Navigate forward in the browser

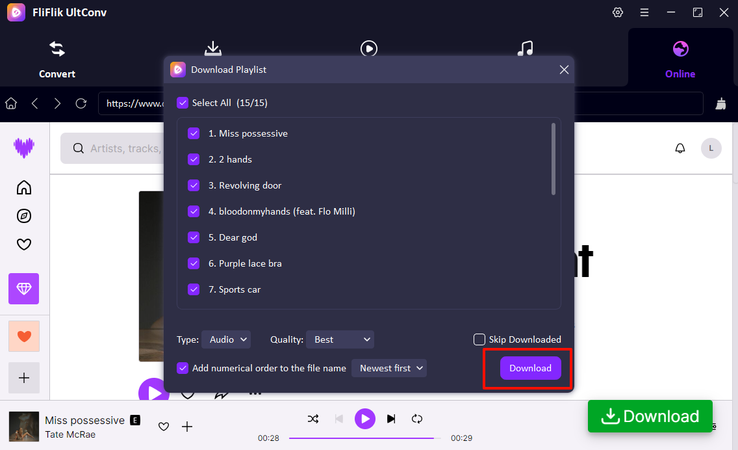click(57, 103)
